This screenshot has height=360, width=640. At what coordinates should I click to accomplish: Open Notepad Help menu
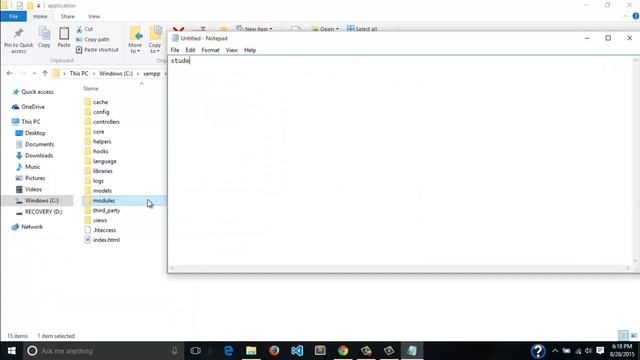250,50
